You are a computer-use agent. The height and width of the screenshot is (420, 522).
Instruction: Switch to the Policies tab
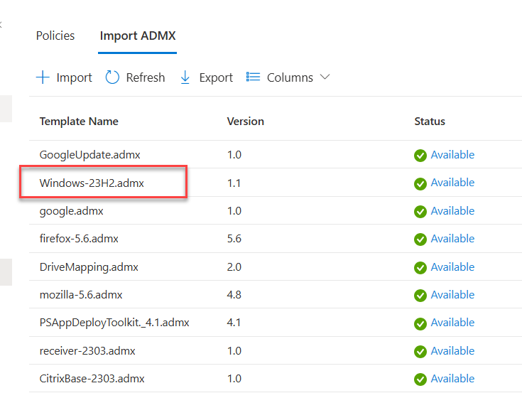click(55, 36)
